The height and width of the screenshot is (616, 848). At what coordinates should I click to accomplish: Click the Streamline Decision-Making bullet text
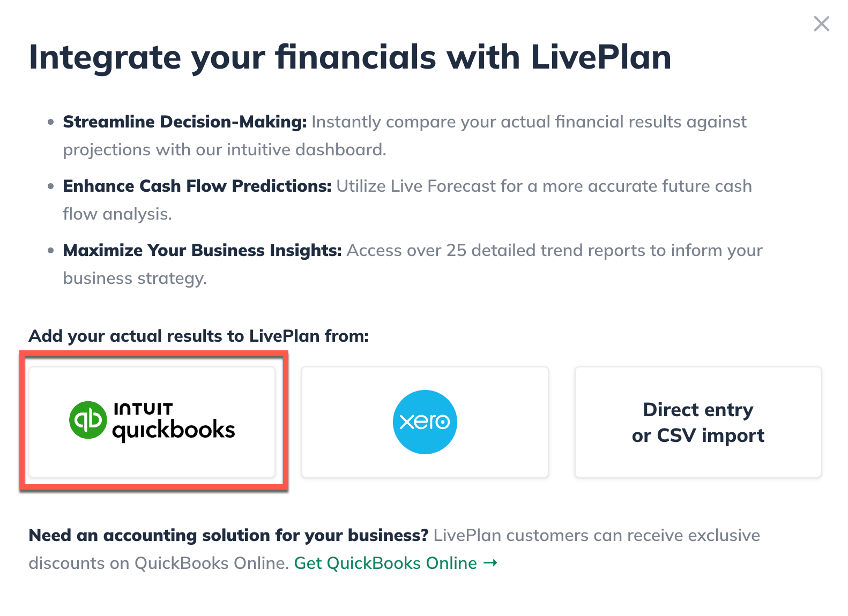[x=185, y=122]
